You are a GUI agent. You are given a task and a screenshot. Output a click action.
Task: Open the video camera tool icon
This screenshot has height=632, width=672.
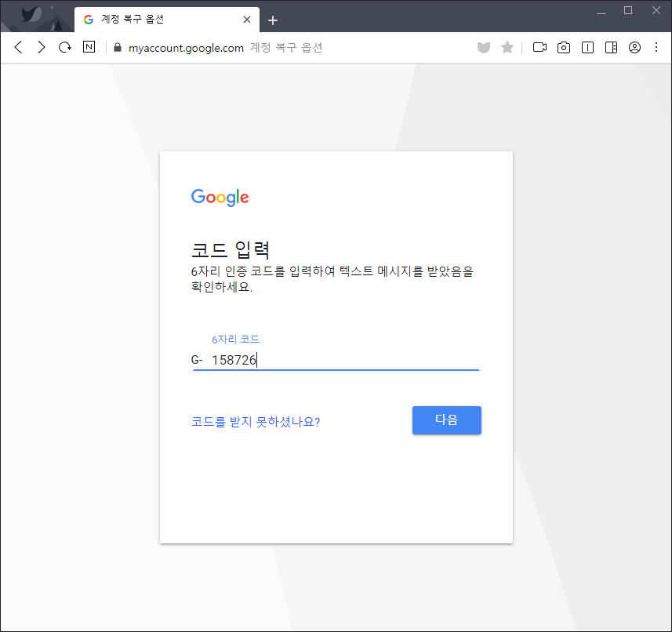539,47
